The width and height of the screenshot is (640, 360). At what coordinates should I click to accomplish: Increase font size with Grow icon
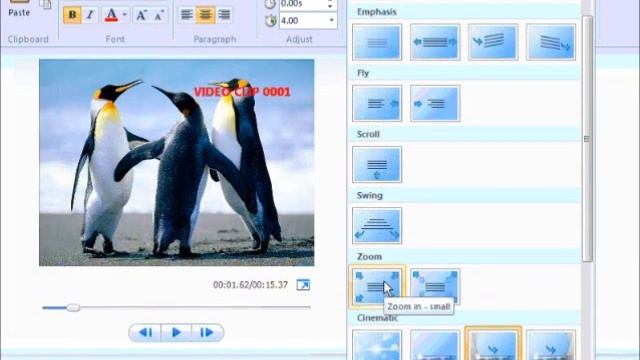141,15
